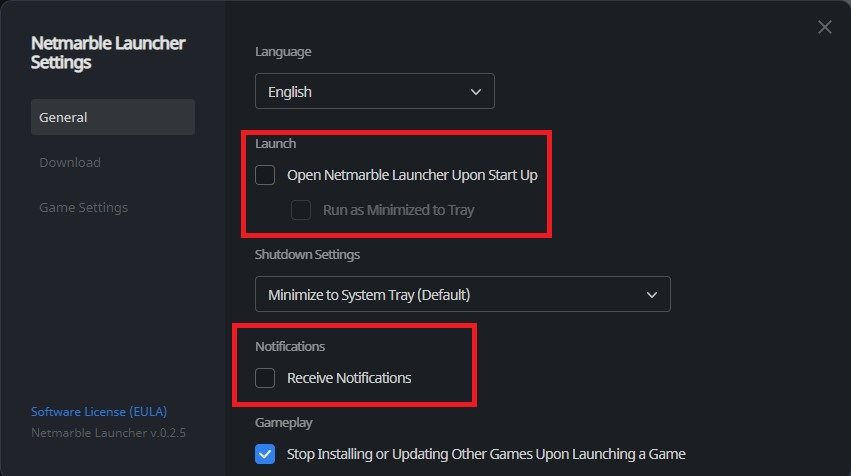Select the Notifications section heading
The width and height of the screenshot is (851, 476).
(x=290, y=346)
